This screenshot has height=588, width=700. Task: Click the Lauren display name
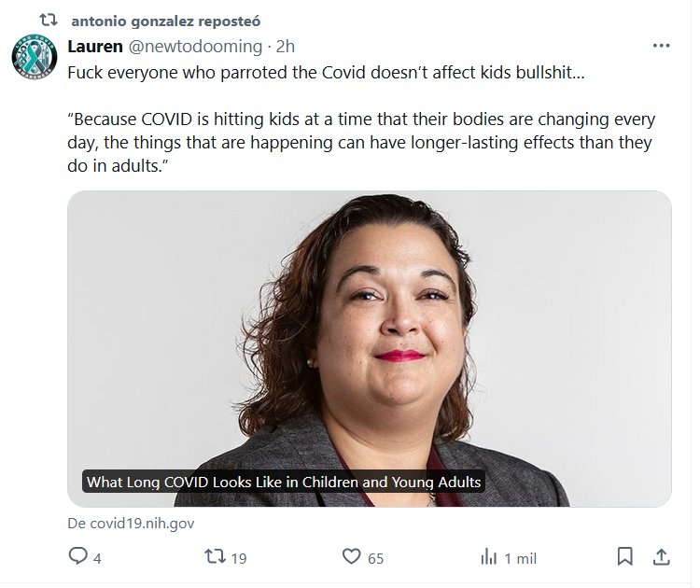click(x=95, y=47)
